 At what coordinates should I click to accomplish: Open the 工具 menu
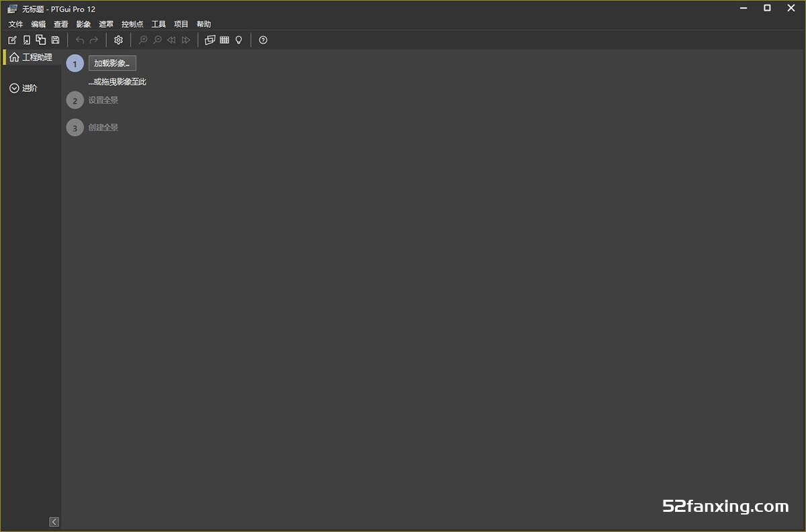(x=159, y=24)
